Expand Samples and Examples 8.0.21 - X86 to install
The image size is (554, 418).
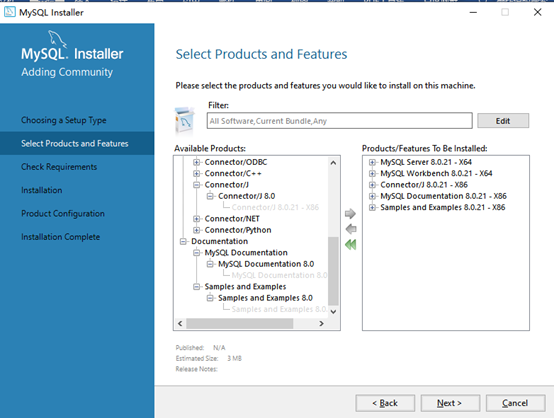click(372, 207)
